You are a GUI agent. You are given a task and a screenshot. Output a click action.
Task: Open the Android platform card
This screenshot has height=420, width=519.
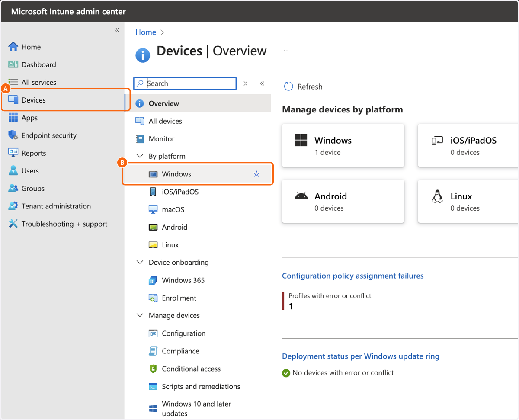tap(343, 201)
